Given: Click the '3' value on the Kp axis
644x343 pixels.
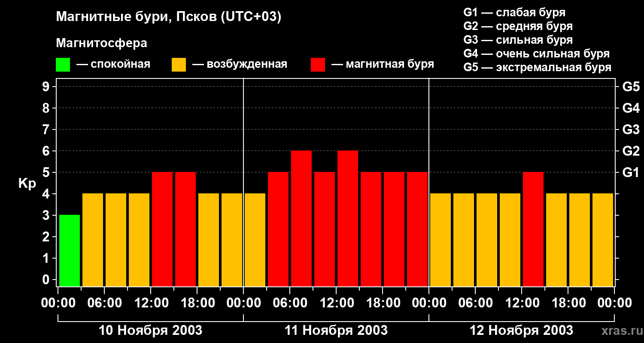Looking at the screenshot, I should (47, 215).
